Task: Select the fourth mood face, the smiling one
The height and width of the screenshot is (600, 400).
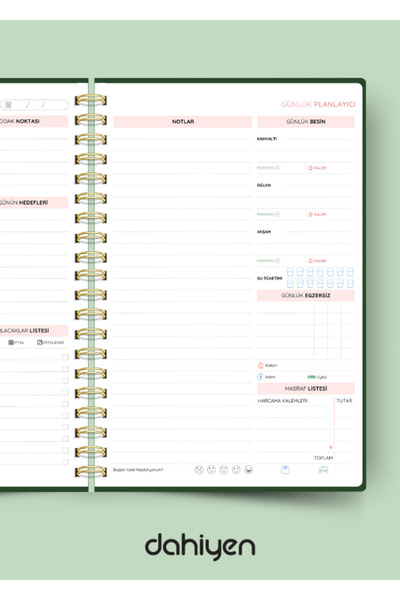Action: (236, 470)
